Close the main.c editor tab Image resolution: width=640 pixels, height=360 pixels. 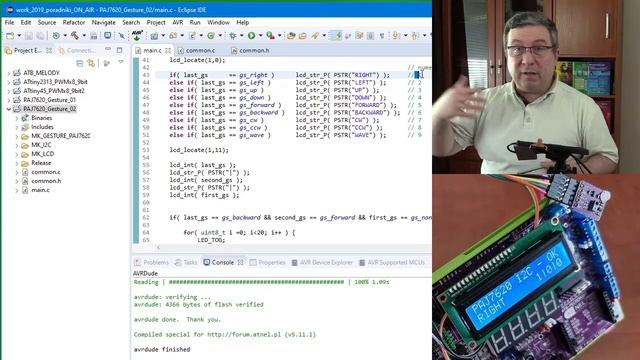[168, 51]
